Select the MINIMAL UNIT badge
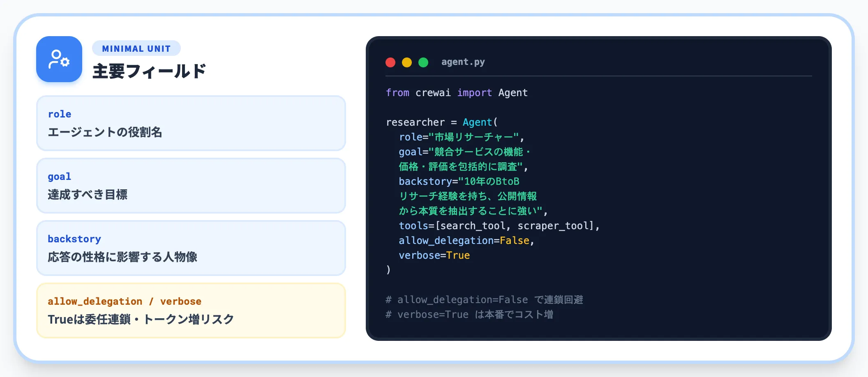This screenshot has width=868, height=377. pos(136,48)
